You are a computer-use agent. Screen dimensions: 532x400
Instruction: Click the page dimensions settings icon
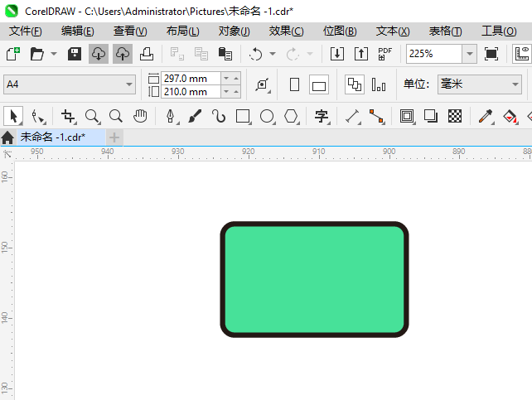(263, 84)
